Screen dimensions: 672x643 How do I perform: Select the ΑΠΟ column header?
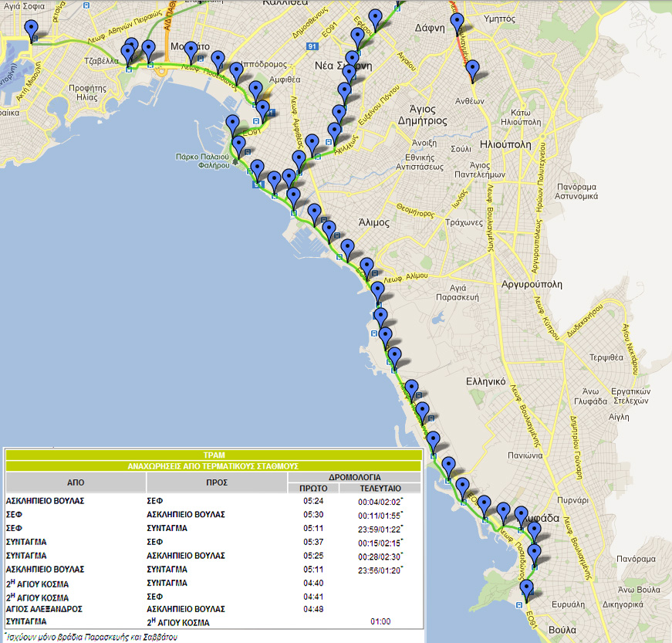coord(76,482)
